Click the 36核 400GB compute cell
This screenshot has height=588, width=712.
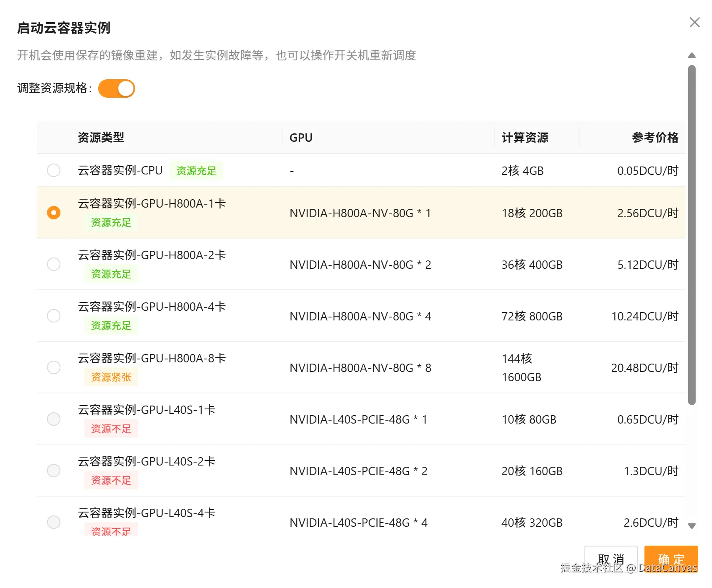[x=532, y=265]
